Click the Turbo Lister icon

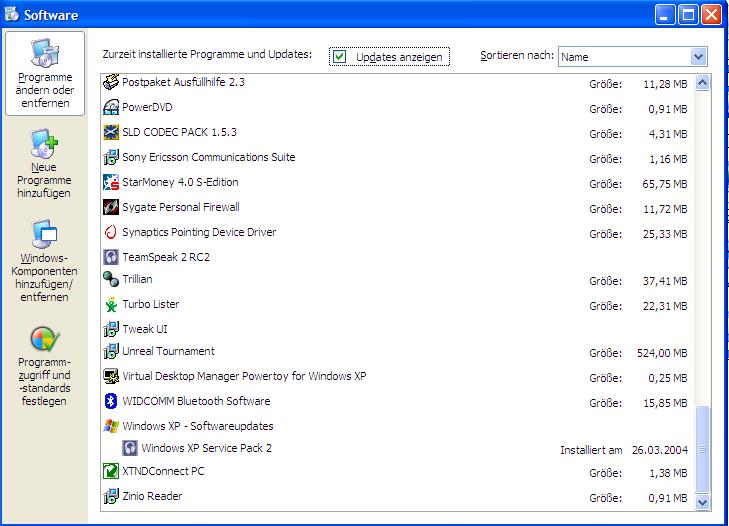[x=111, y=305]
